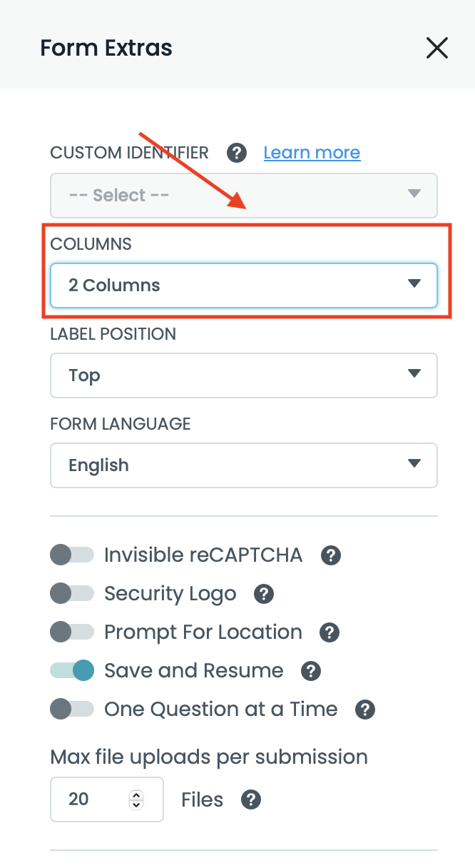Click help icon beside Invisible reCAPTCHA
475x868 pixels.
pos(330,555)
